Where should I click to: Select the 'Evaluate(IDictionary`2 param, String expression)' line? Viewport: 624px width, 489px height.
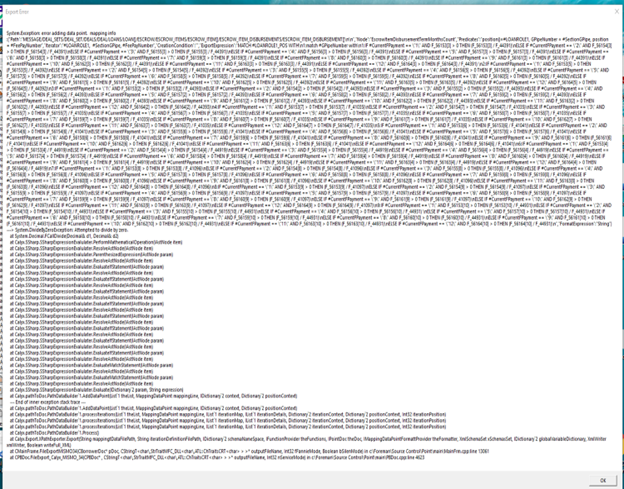tap(97, 390)
